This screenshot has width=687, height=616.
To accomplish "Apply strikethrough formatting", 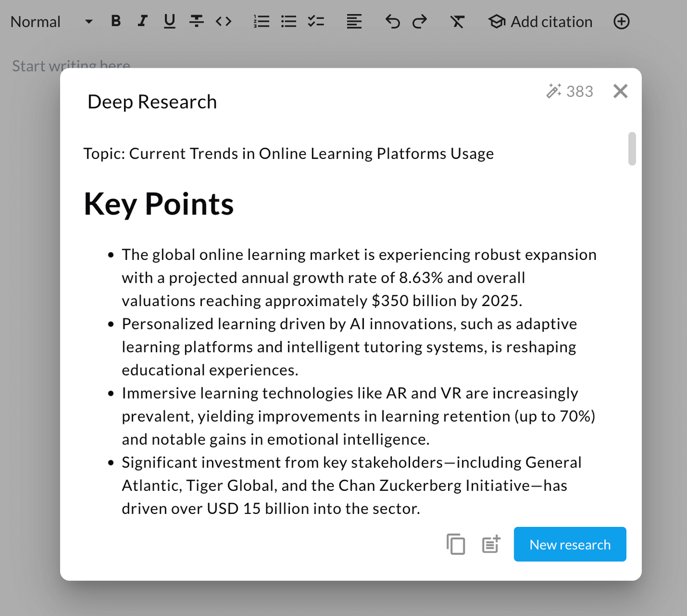I will (x=196, y=21).
